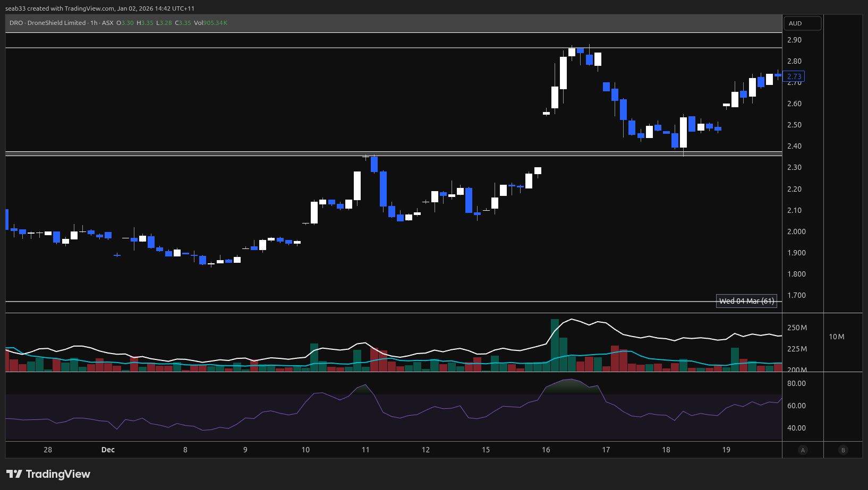The height and width of the screenshot is (490, 868).
Task: Click the Wed 04 Mar (61) label
Action: coord(746,301)
